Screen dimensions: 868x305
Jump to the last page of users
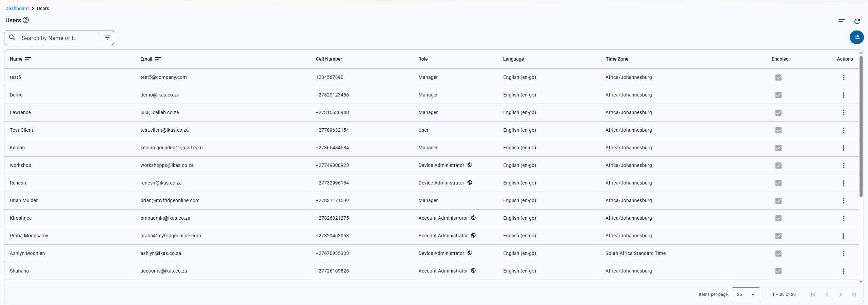854,295
